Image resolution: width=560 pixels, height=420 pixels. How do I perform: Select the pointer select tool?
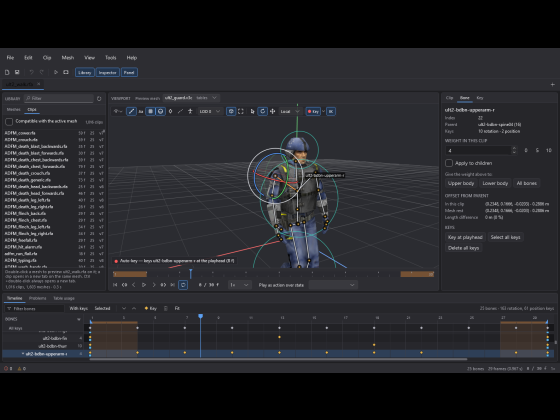coord(252,111)
